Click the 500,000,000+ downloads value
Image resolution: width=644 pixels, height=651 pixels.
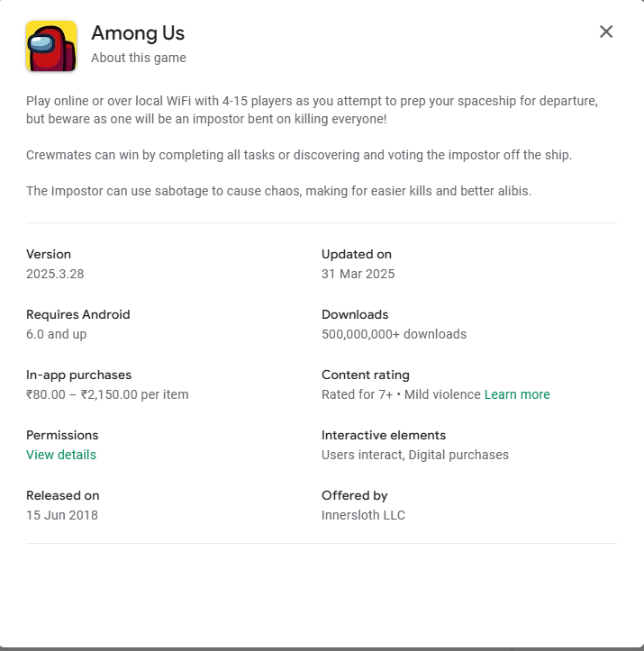click(394, 334)
